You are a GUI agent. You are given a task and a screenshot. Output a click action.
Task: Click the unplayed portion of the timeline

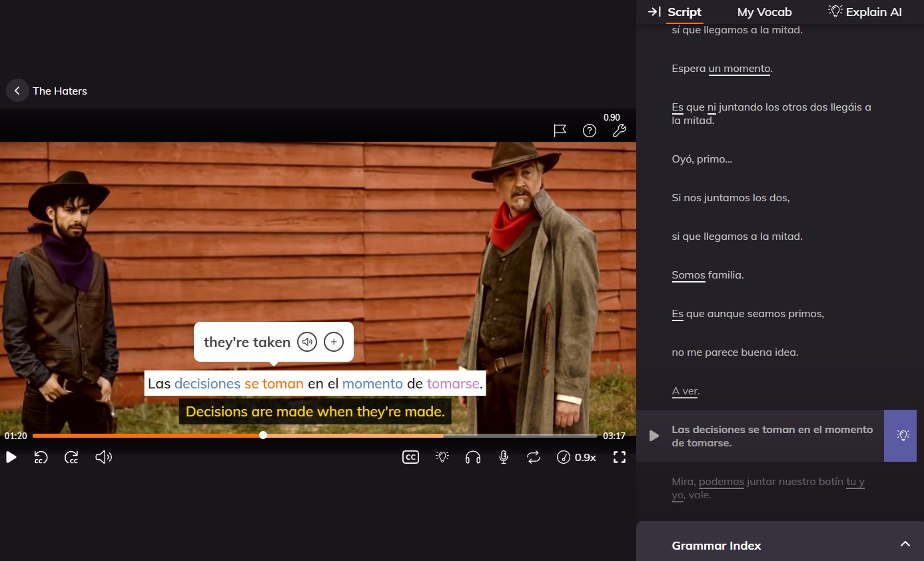click(x=520, y=436)
